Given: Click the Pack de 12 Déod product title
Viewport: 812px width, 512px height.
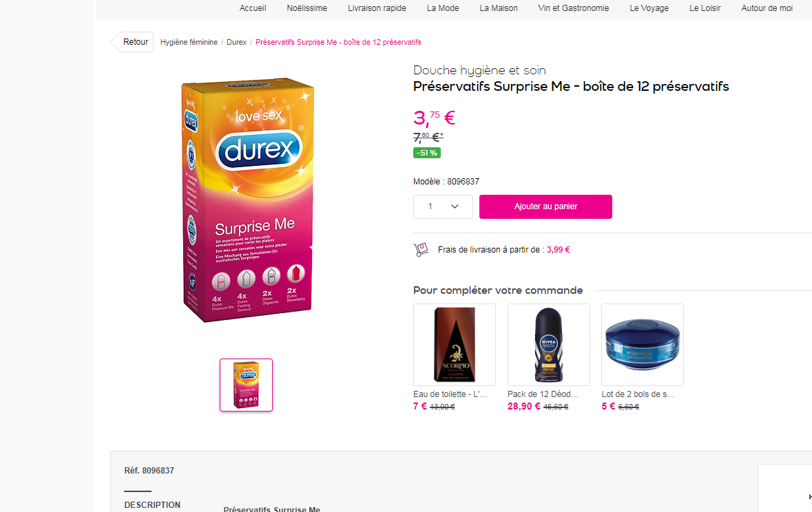Looking at the screenshot, I should click(543, 394).
